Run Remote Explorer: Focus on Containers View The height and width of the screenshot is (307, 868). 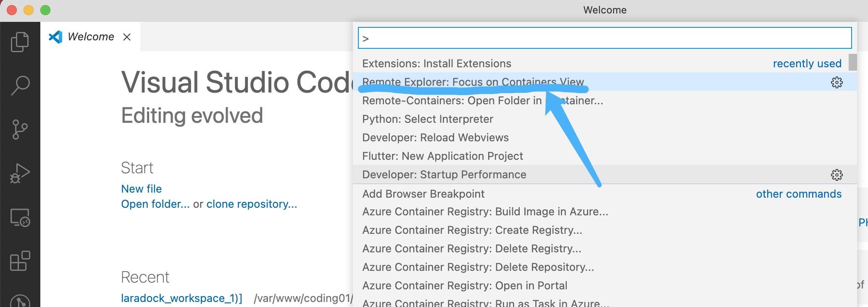pyautogui.click(x=605, y=82)
